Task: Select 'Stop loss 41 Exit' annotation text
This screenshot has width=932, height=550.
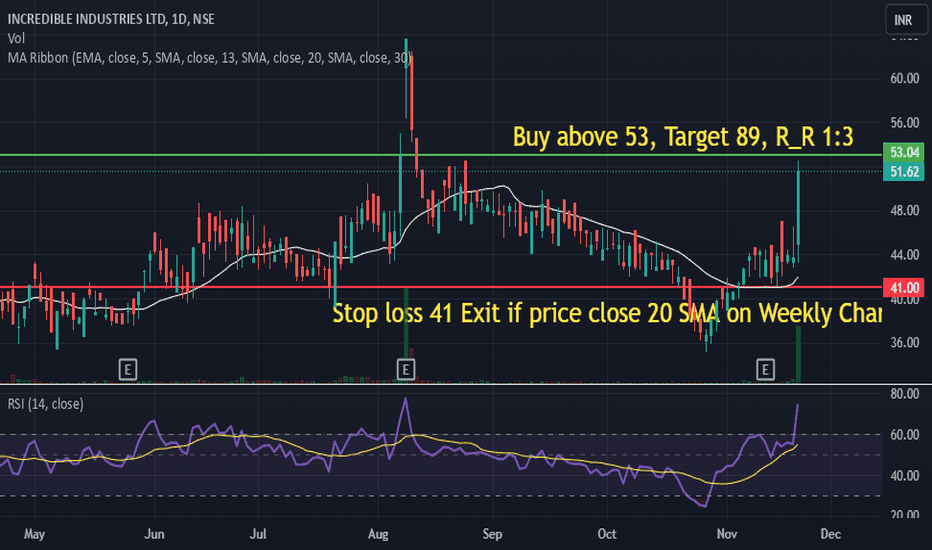Action: [607, 313]
